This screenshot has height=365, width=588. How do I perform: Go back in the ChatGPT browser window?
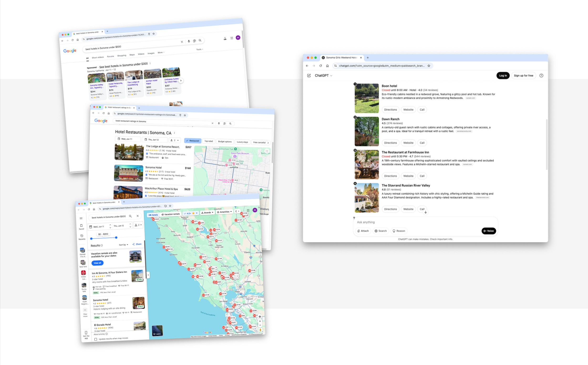(x=307, y=66)
